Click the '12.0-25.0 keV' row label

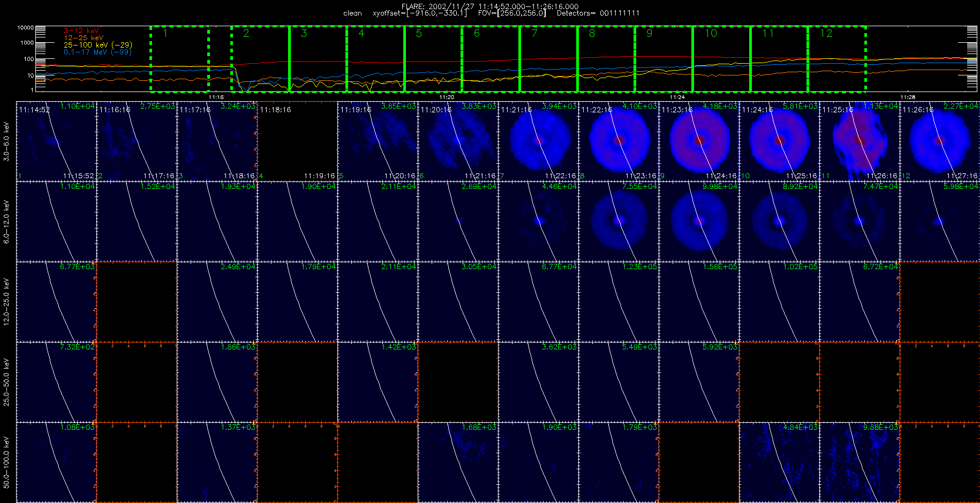pos(6,302)
